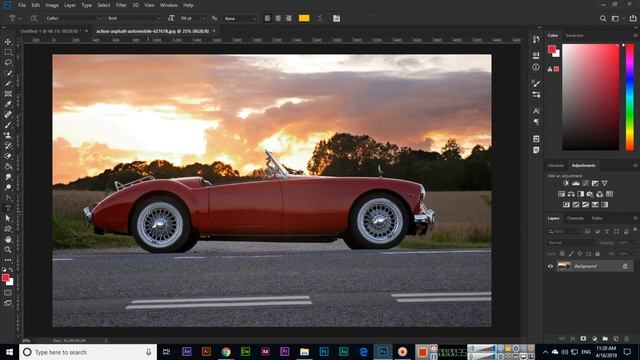Image resolution: width=640 pixels, height=360 pixels.
Task: Toggle Quick Mask mode
Action: (8, 293)
